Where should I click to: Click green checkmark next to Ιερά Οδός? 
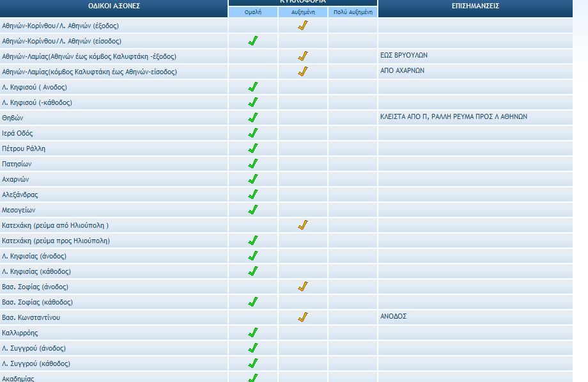pyautogui.click(x=253, y=133)
